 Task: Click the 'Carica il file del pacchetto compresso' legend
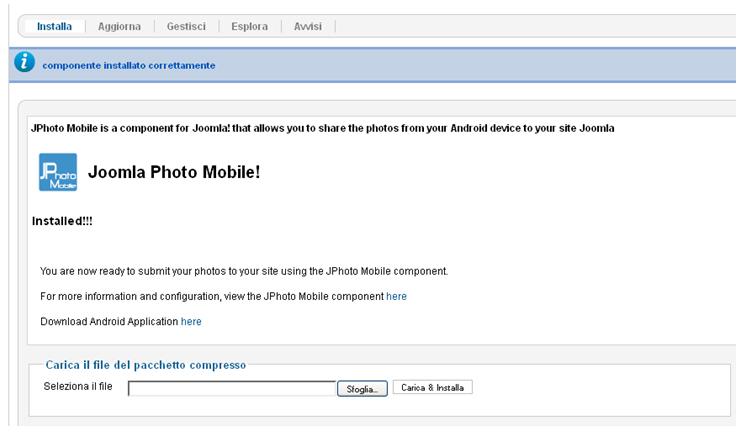click(x=146, y=365)
